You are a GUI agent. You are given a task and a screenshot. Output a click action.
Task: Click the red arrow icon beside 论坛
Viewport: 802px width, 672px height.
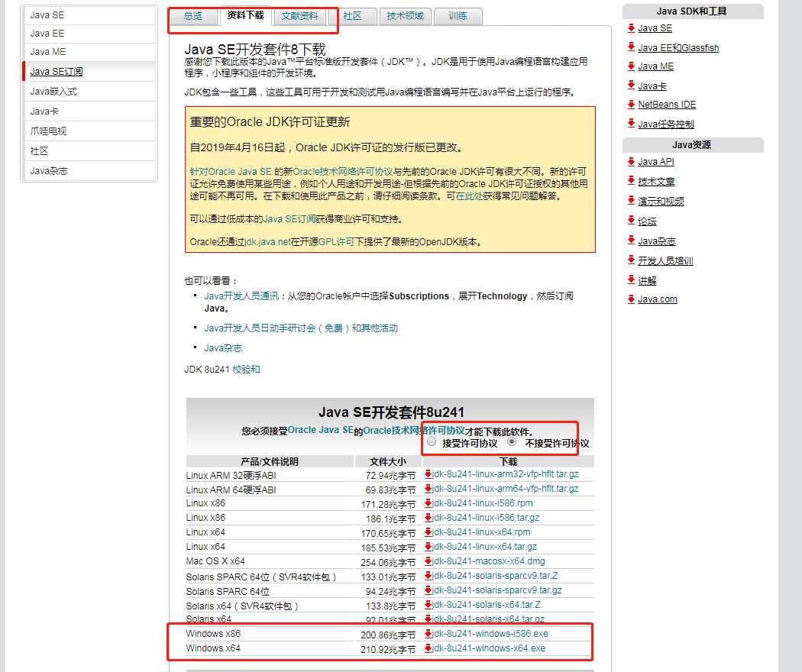click(631, 221)
